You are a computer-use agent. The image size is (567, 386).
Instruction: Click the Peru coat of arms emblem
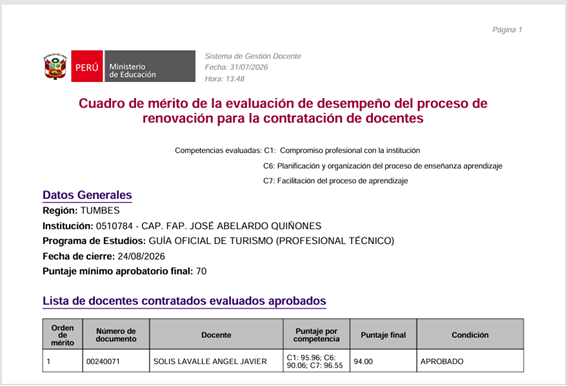tap(55, 66)
